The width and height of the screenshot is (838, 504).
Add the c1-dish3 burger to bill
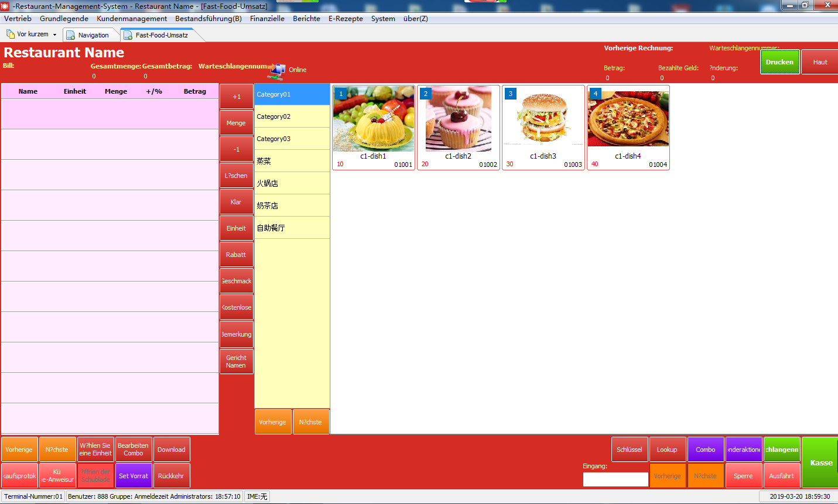coord(543,119)
